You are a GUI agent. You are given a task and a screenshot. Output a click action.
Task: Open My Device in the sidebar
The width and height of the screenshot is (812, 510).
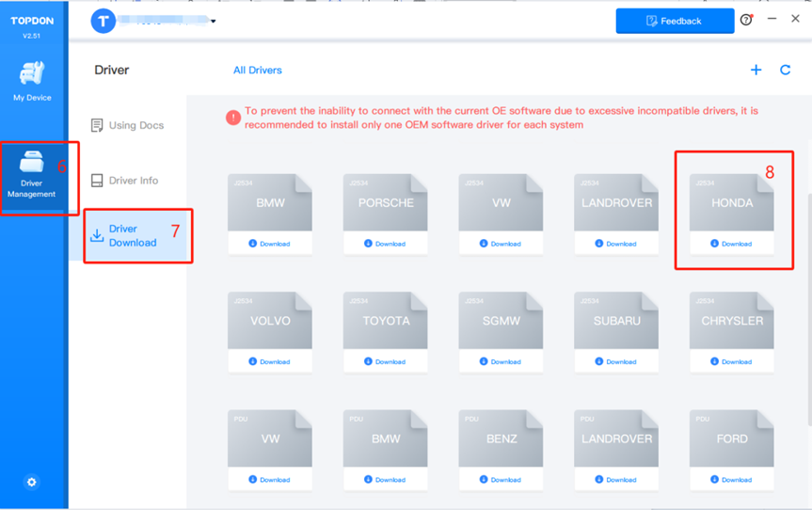tap(32, 81)
